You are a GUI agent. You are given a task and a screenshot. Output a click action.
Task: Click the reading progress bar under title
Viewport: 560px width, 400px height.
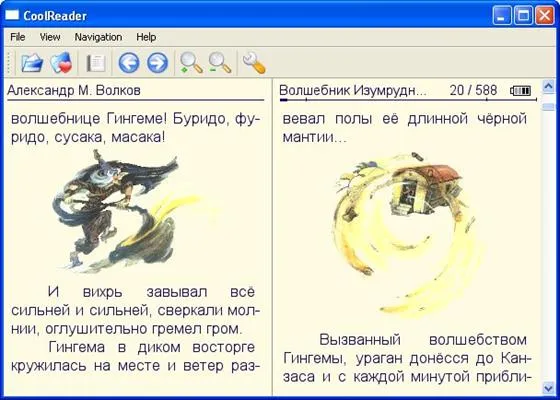[x=408, y=100]
